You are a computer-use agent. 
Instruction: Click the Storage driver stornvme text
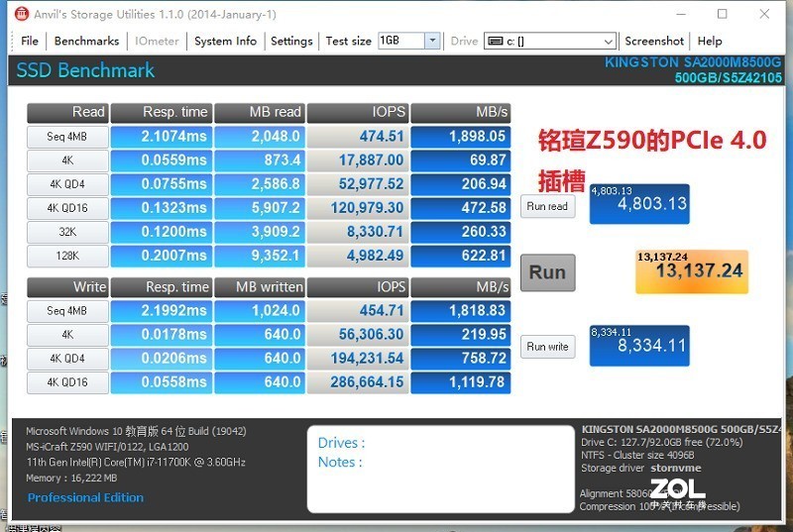[641, 468]
